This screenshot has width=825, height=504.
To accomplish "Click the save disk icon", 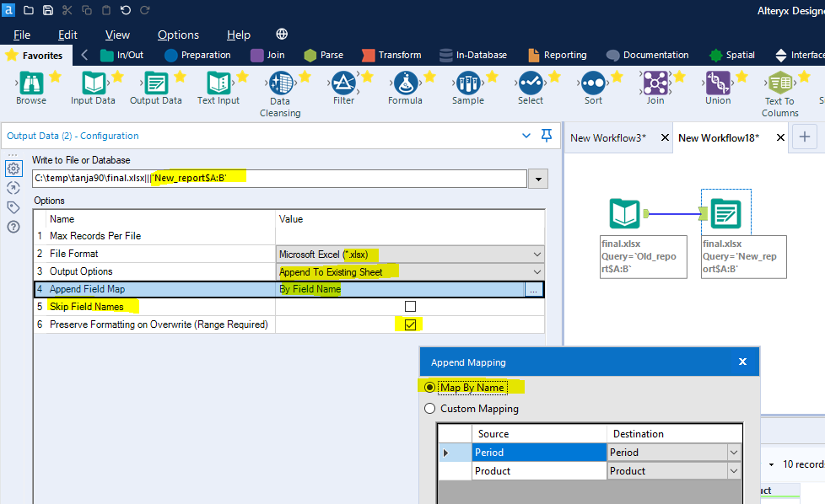I will pyautogui.click(x=48, y=10).
